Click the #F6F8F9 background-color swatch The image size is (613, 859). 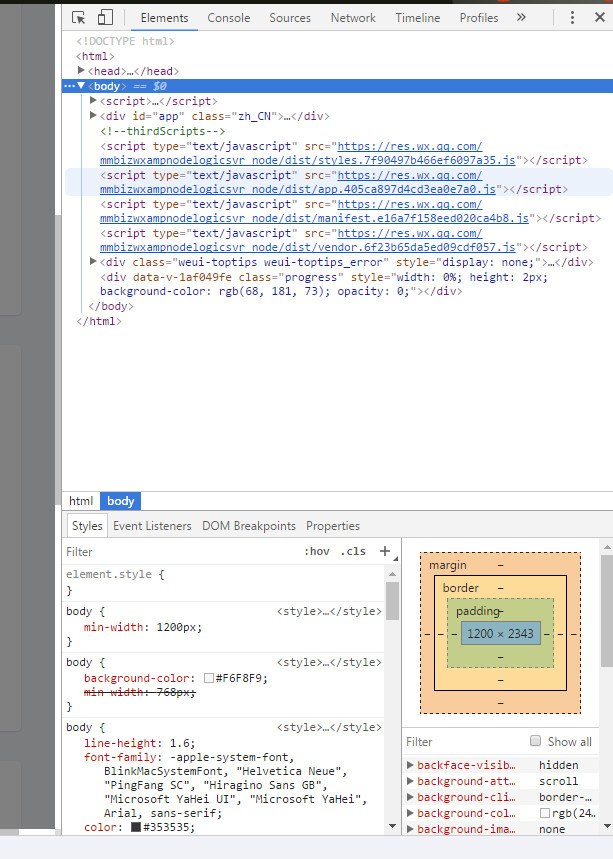209,678
